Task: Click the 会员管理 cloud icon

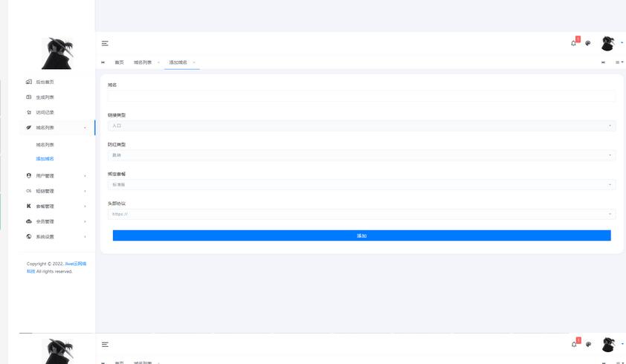Action: coord(29,221)
